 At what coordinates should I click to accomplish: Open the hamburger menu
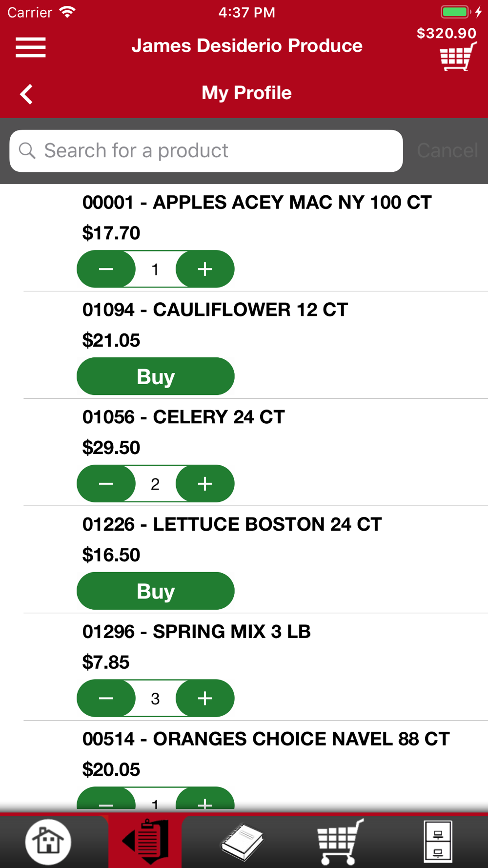pos(30,47)
